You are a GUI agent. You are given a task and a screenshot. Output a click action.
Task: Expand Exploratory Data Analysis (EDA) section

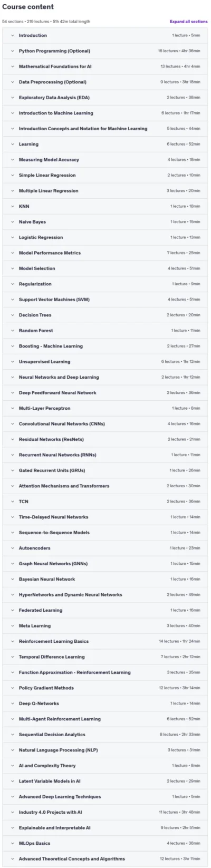105,98
